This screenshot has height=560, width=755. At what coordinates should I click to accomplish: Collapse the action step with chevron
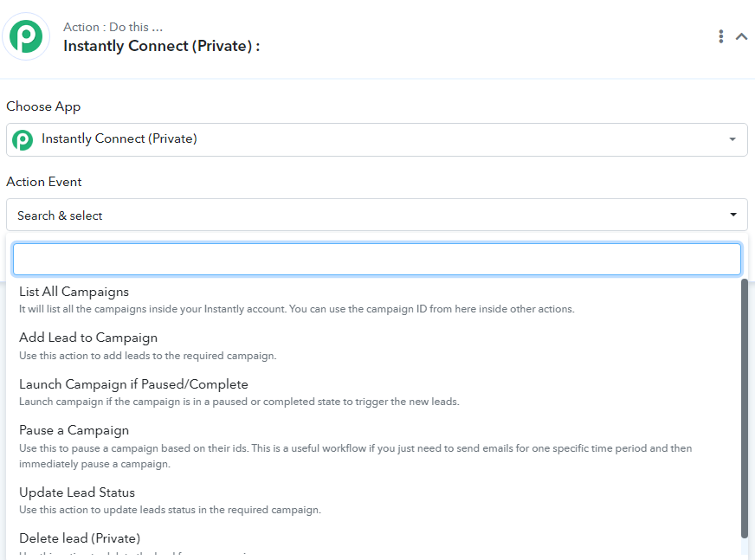[741, 36]
